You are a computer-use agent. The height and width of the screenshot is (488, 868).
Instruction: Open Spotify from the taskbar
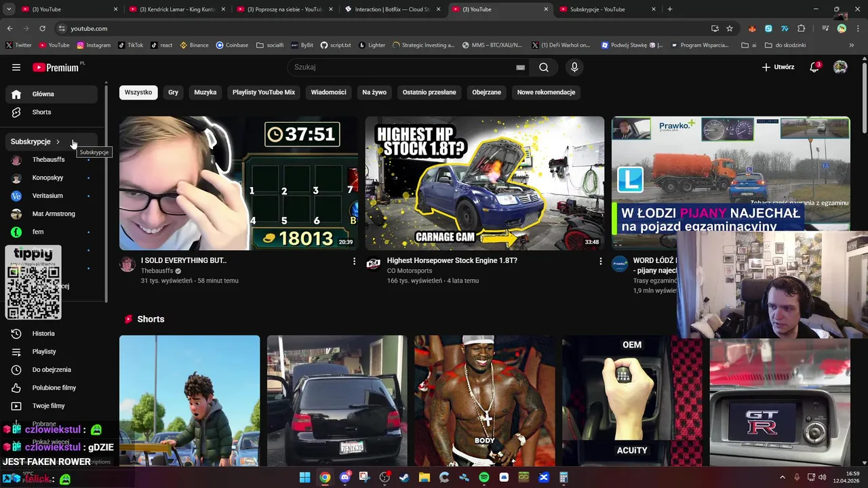point(484,477)
